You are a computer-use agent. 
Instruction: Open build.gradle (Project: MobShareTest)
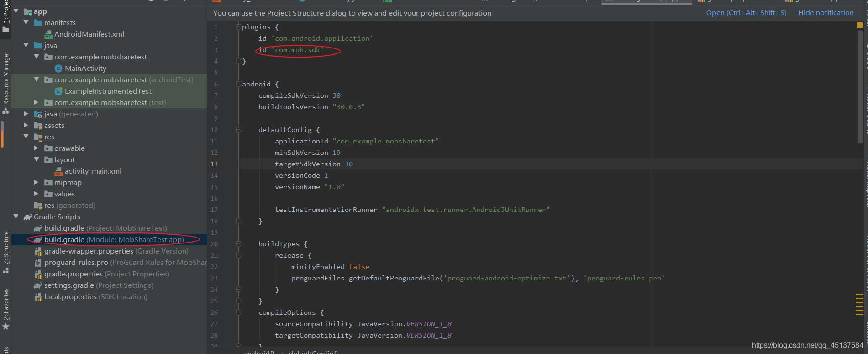pos(105,228)
